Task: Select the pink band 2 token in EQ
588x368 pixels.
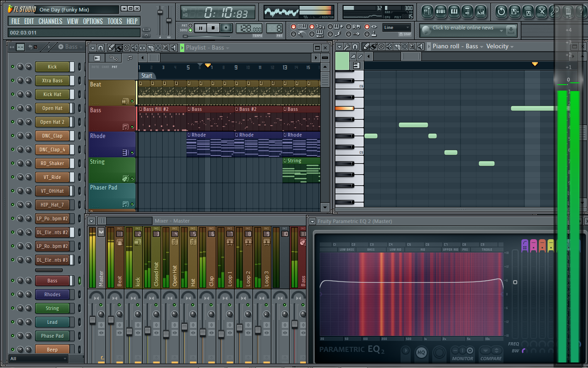Action: 533,245
